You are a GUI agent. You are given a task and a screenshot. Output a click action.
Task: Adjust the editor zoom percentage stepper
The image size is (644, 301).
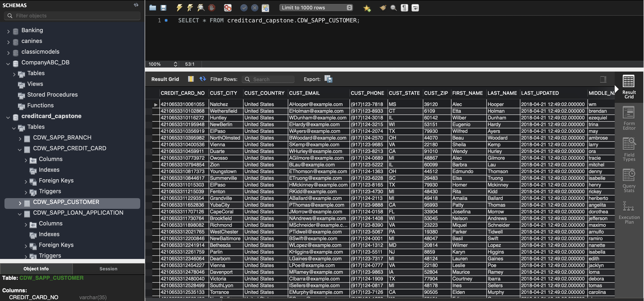pyautogui.click(x=176, y=64)
